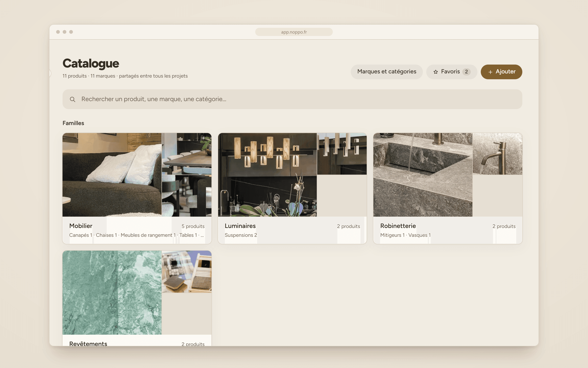Click the '5 produits' count on Mobilier
Screen dimensions: 588x368
193,226
